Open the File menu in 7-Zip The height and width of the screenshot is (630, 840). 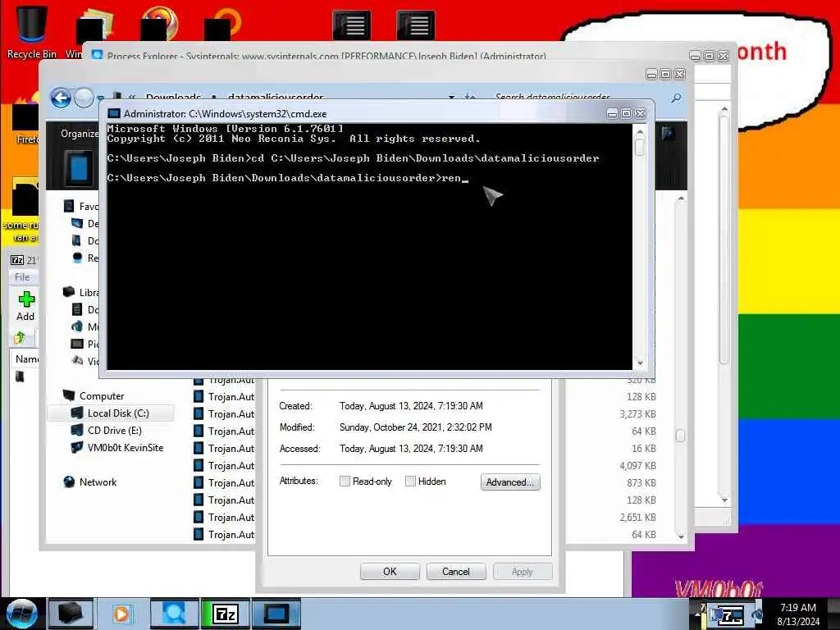point(22,277)
